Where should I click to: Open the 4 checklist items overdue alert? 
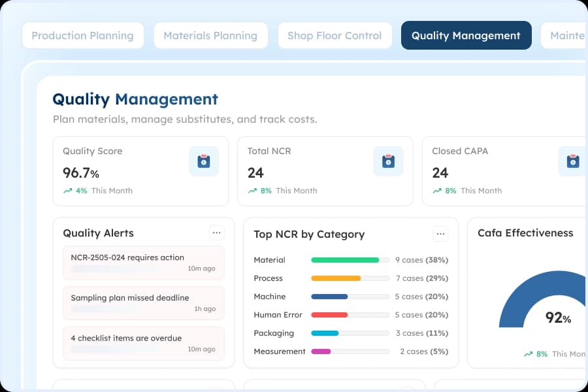tap(144, 343)
